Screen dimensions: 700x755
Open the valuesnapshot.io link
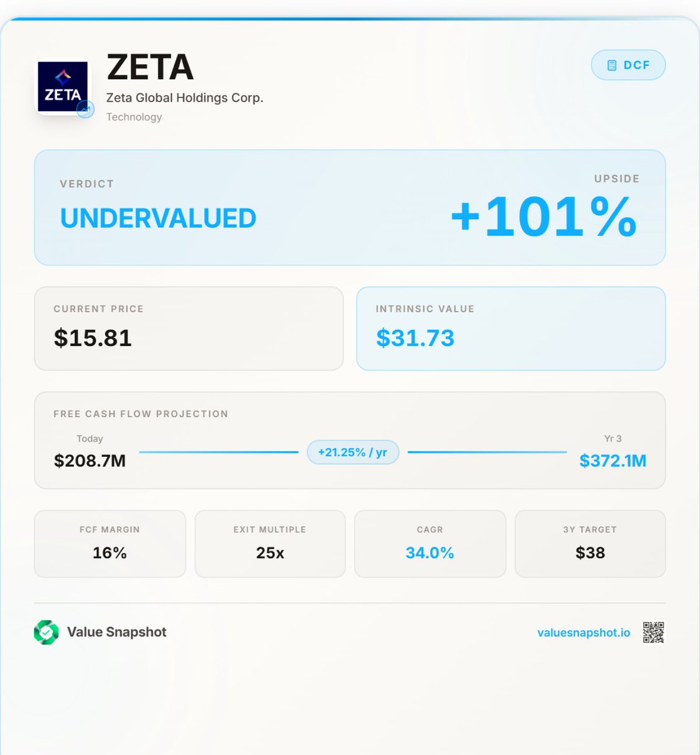(x=583, y=633)
